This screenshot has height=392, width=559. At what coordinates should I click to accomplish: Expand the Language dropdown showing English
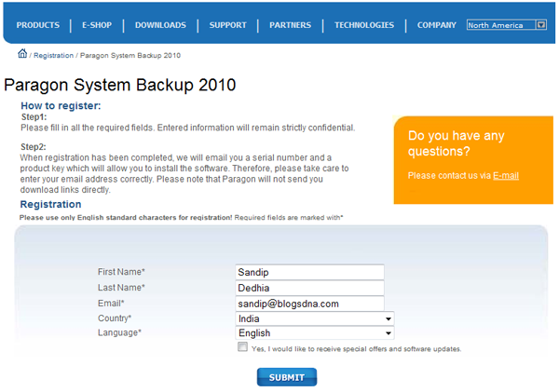(315, 332)
